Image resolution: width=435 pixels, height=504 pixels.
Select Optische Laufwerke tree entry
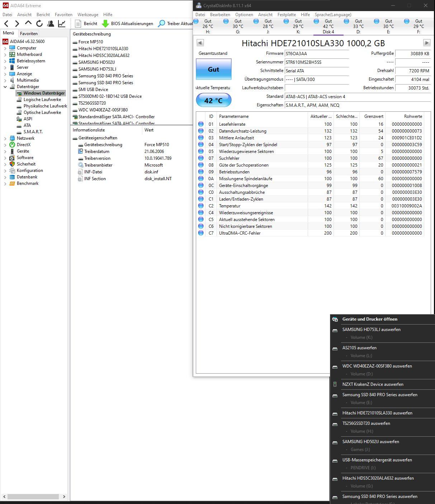pos(42,112)
